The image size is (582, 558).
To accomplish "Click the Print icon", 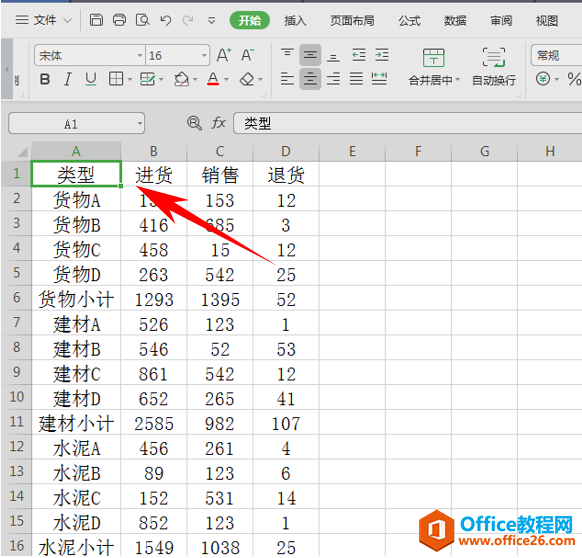I will coord(119,20).
